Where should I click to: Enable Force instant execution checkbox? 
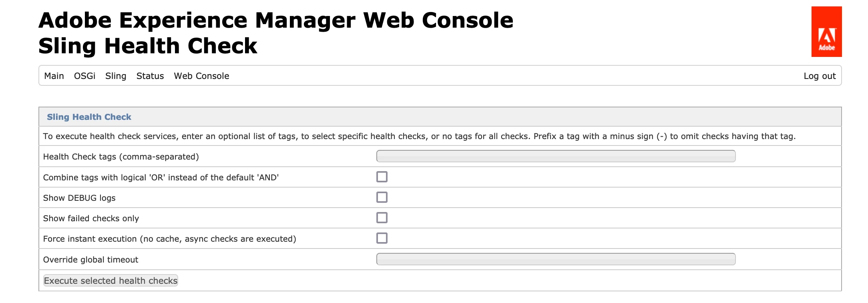point(382,238)
